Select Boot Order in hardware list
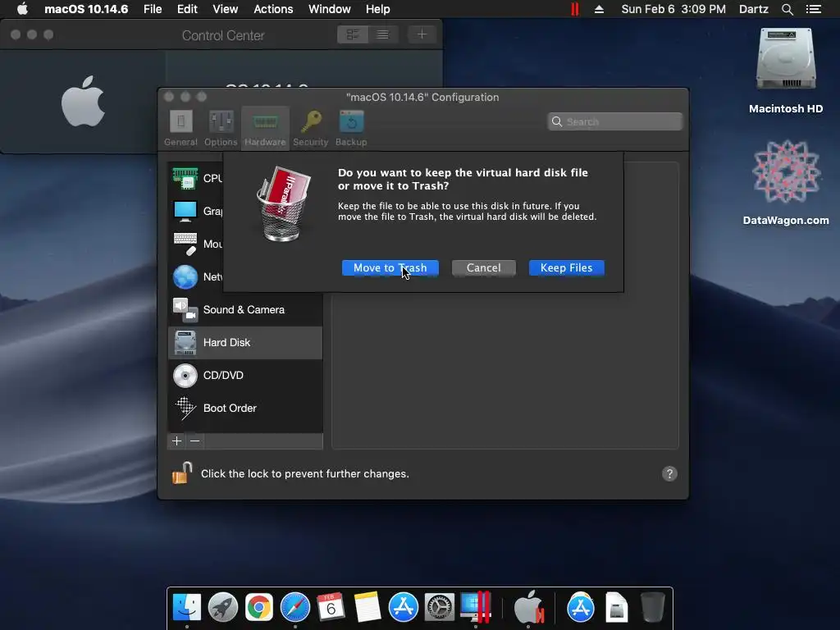Screen dimensions: 840x630 tap(245, 409)
